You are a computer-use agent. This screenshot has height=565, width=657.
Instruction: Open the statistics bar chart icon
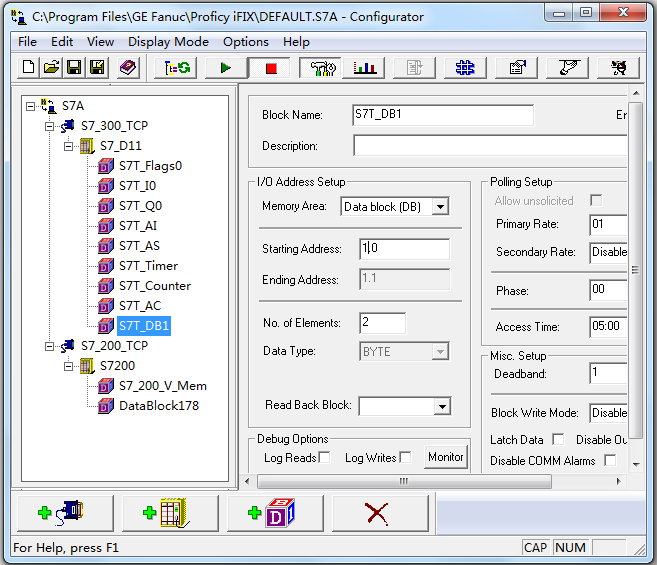[x=364, y=67]
